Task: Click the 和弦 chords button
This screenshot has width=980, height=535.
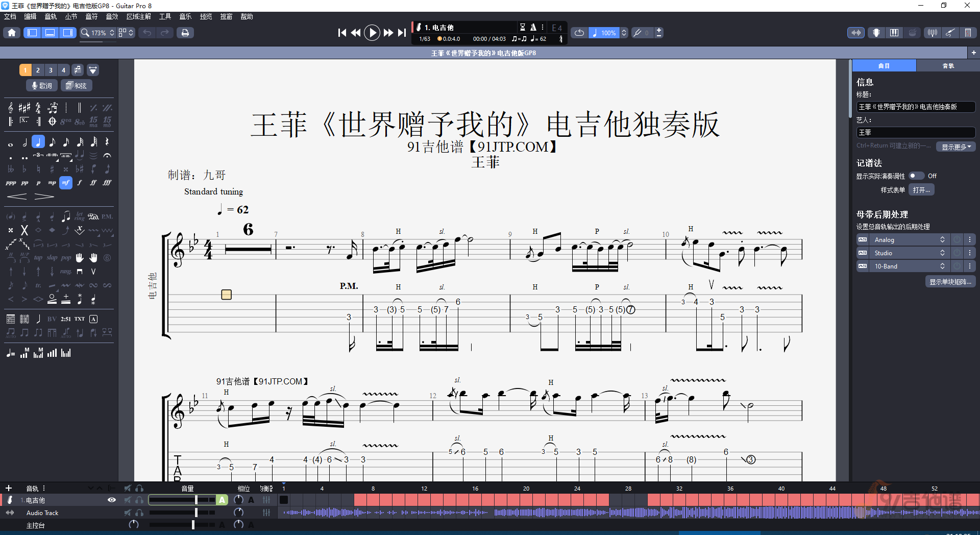Action: pyautogui.click(x=77, y=86)
